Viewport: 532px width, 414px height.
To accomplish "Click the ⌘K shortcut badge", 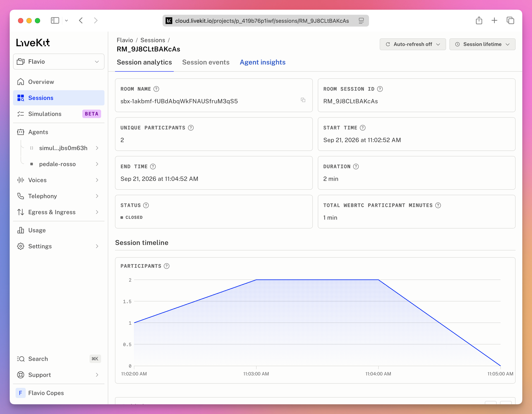I will [95, 359].
